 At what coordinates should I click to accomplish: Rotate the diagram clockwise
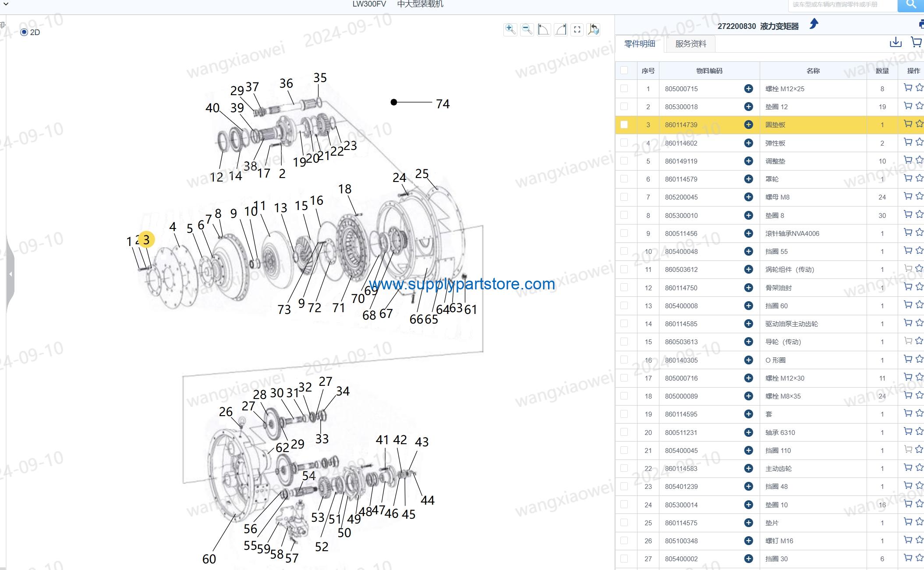(x=560, y=29)
